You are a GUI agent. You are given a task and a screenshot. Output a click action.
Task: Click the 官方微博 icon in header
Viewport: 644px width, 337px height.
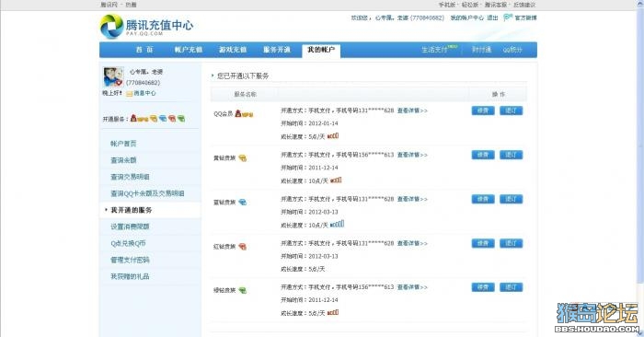508,17
